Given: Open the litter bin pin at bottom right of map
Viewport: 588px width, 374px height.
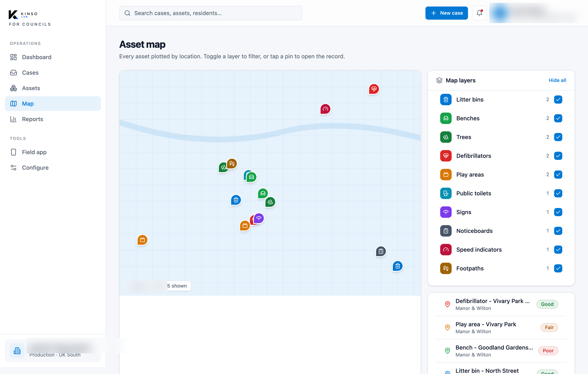Looking at the screenshot, I should point(398,266).
